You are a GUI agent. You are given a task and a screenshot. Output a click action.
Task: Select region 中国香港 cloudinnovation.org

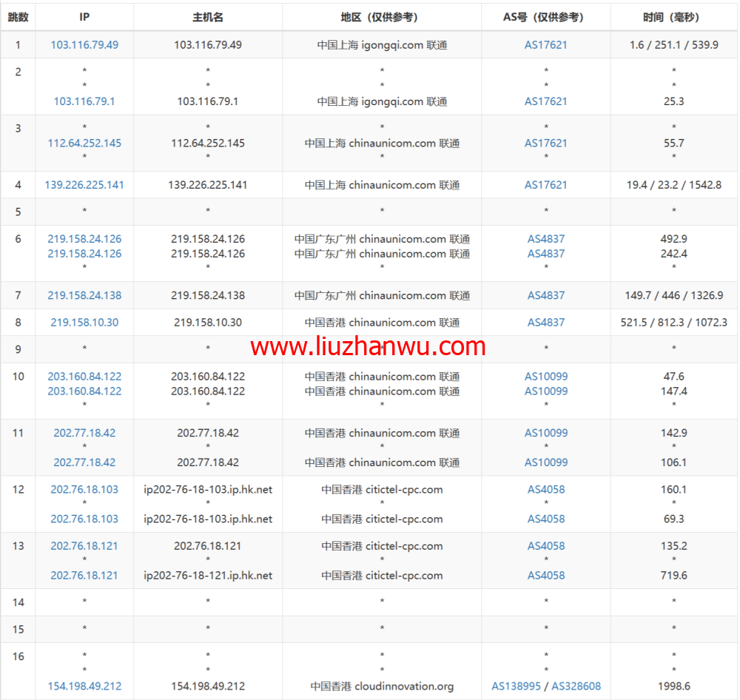click(382, 687)
